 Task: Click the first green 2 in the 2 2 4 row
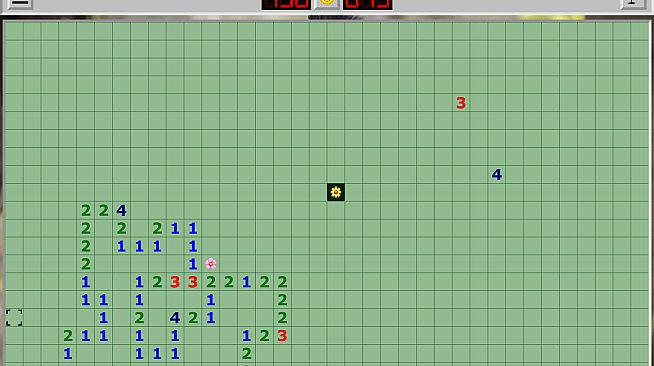click(x=86, y=211)
